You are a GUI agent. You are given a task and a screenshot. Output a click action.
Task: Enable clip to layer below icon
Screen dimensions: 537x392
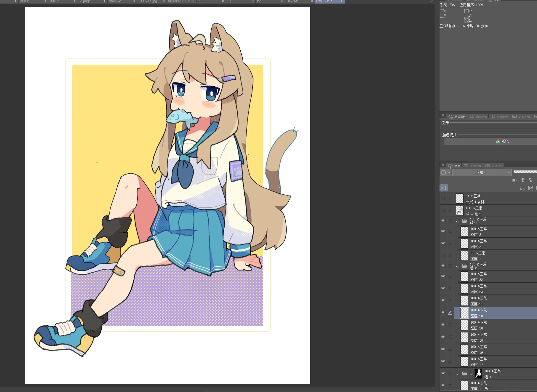click(x=514, y=180)
